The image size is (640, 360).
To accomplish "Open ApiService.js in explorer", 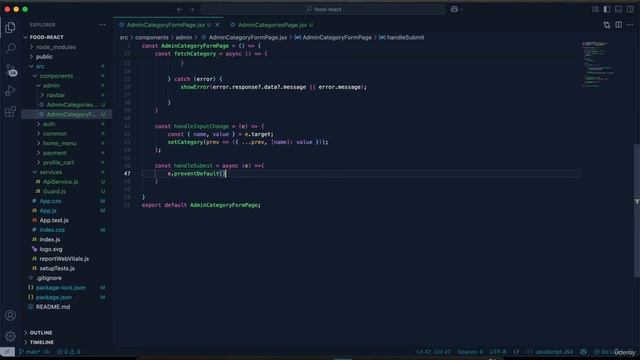I will (x=60, y=182).
